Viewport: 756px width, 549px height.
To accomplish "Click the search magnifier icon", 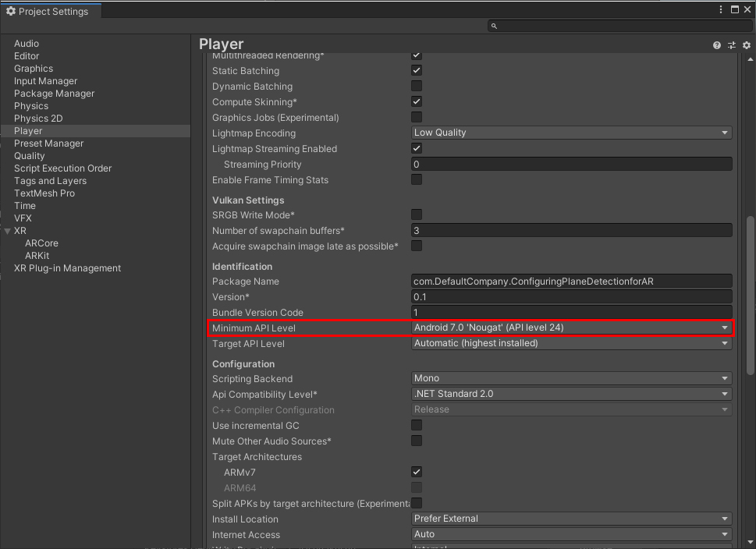I will pyautogui.click(x=494, y=27).
